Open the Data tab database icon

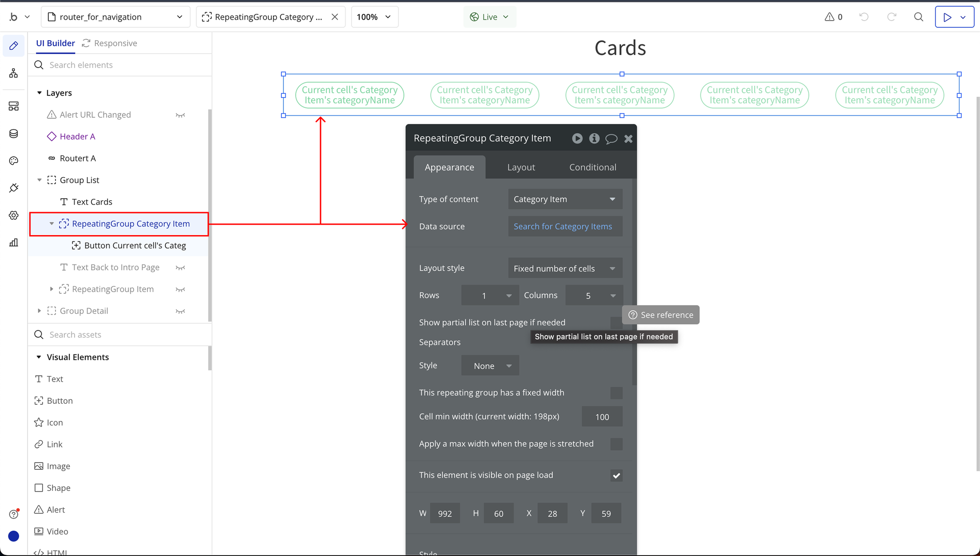pyautogui.click(x=13, y=134)
